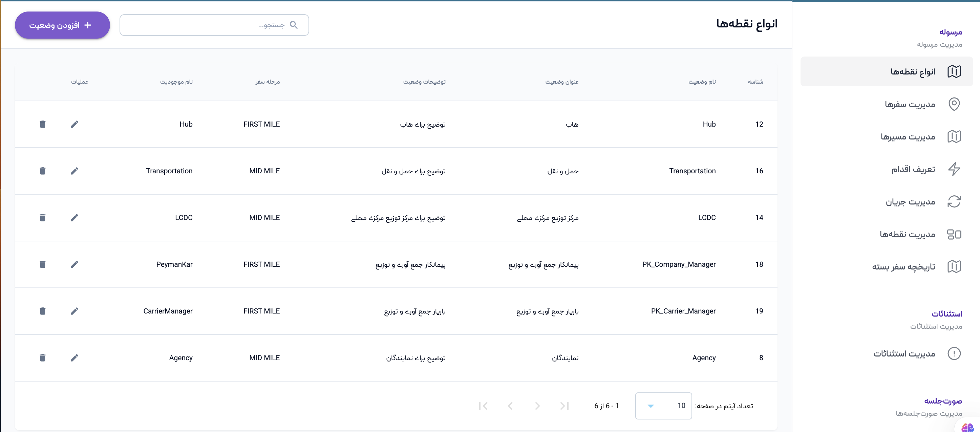Image resolution: width=980 pixels, height=432 pixels.
Task: Open مدیریت سفرها in the sidebar
Action: pyautogui.click(x=910, y=104)
